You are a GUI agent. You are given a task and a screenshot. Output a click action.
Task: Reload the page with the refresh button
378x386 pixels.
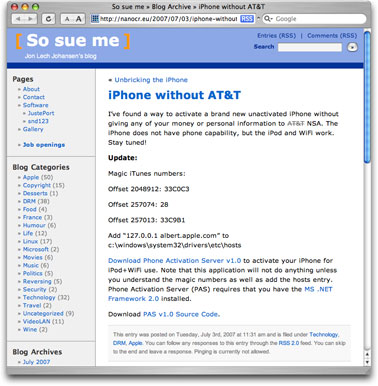click(x=48, y=19)
